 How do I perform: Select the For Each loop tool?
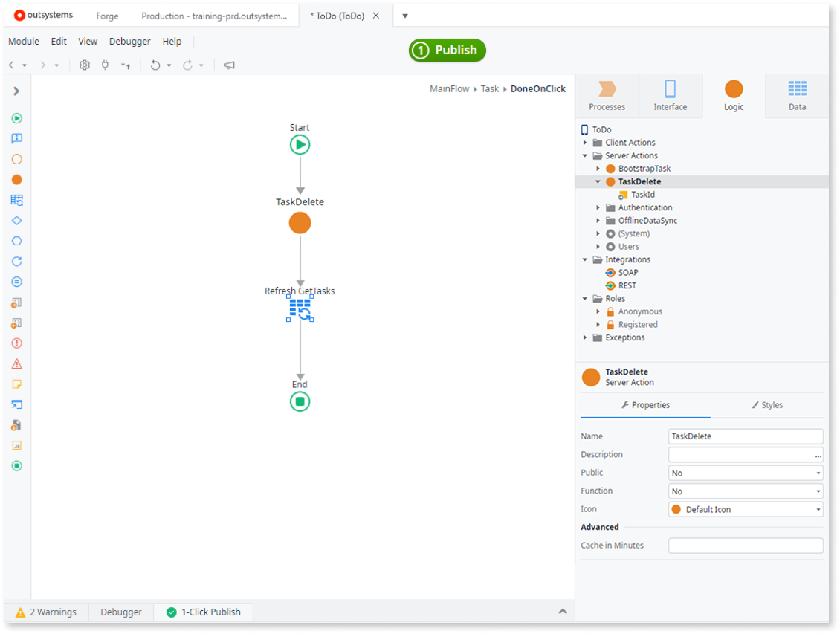coord(16,261)
